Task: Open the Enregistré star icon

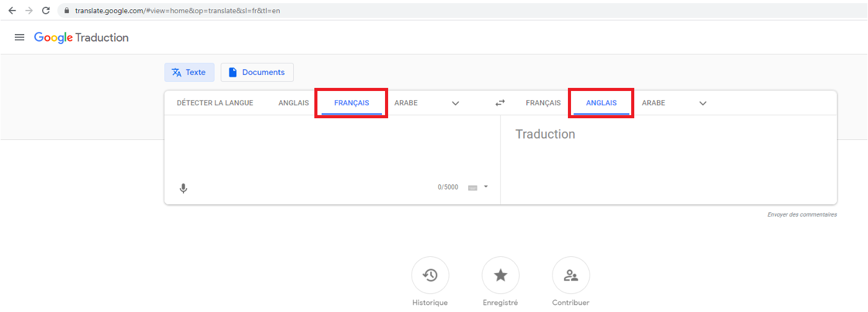Action: coord(500,275)
